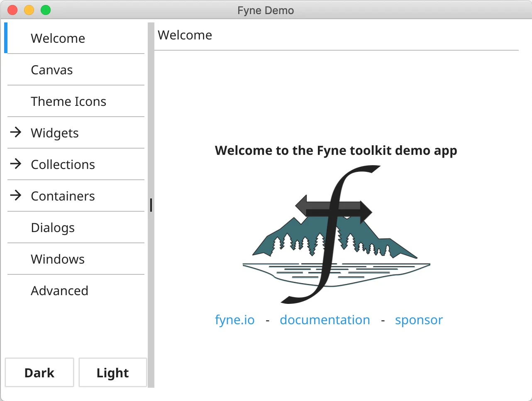Open the sponsor link

coord(419,320)
